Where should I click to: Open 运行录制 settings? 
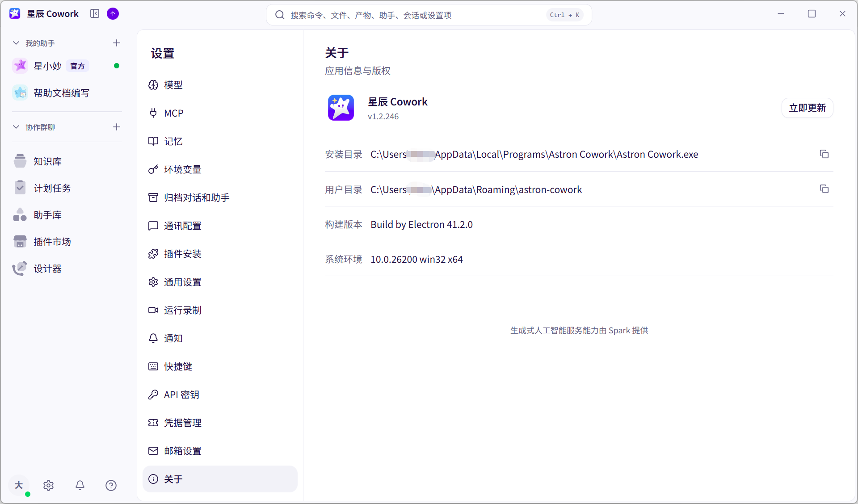click(x=220, y=310)
